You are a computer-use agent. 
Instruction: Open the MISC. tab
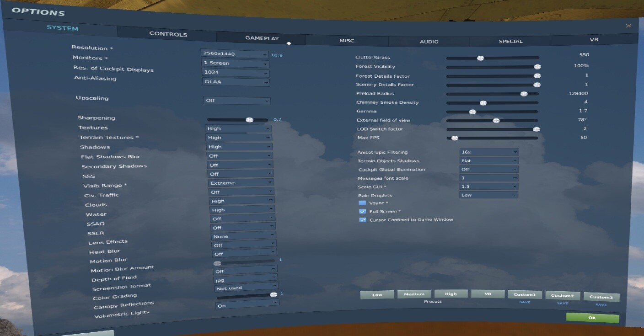click(x=348, y=41)
